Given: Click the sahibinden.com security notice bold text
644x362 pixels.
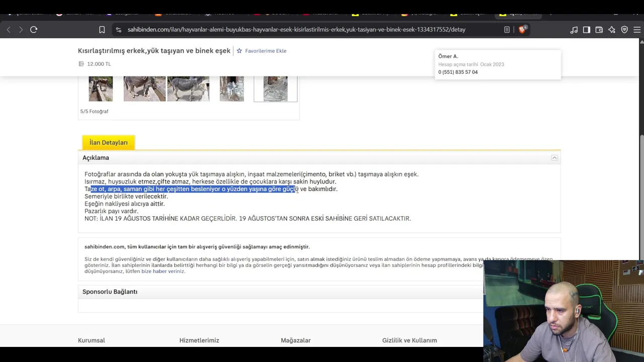Looking at the screenshot, I should pos(197,247).
